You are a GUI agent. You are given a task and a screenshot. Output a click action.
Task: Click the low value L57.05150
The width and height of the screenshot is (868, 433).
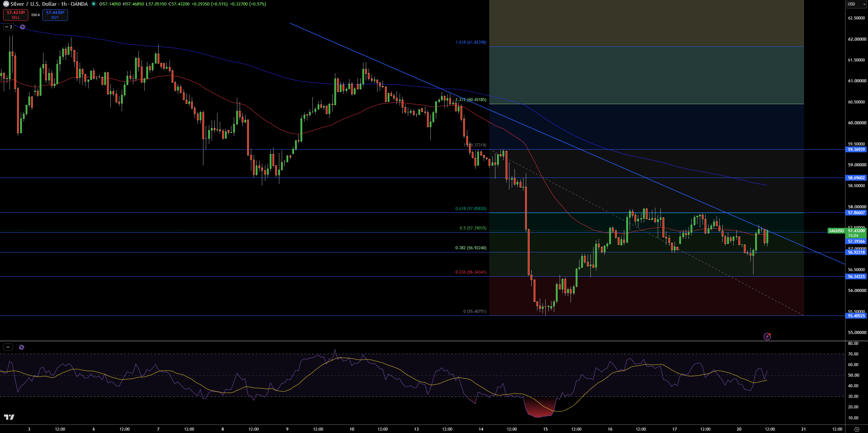pyautogui.click(x=156, y=4)
